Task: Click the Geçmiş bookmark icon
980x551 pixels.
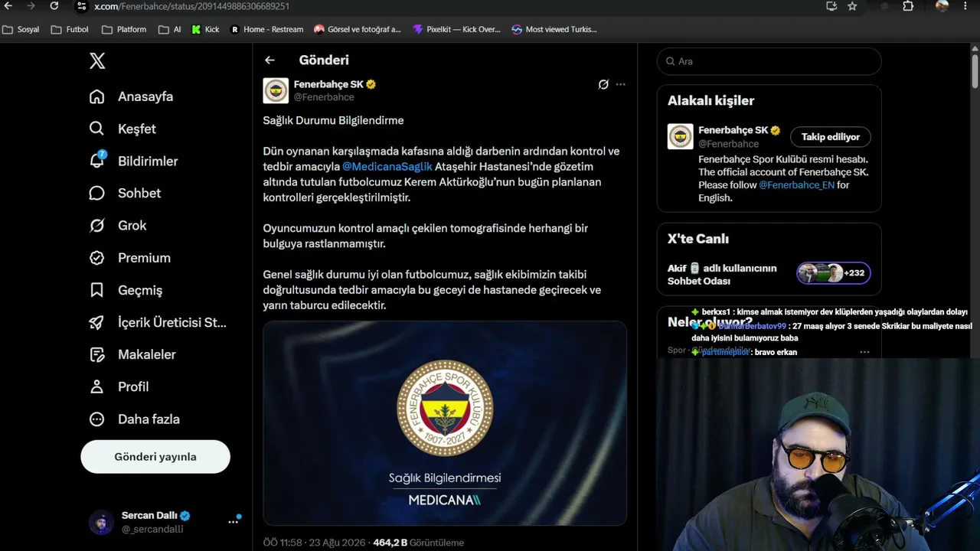Action: click(x=96, y=290)
